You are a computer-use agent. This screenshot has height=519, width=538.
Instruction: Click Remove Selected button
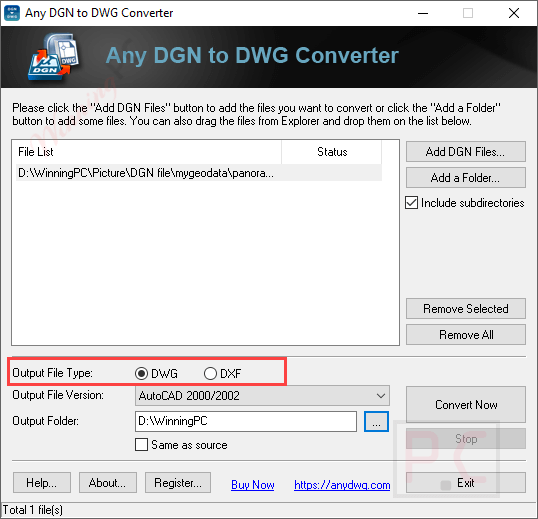[466, 309]
